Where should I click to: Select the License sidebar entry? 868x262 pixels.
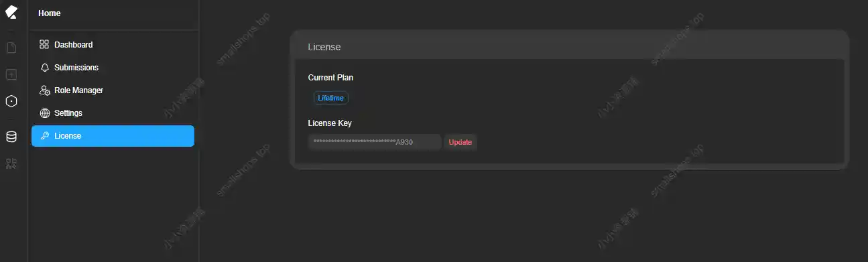coord(113,136)
